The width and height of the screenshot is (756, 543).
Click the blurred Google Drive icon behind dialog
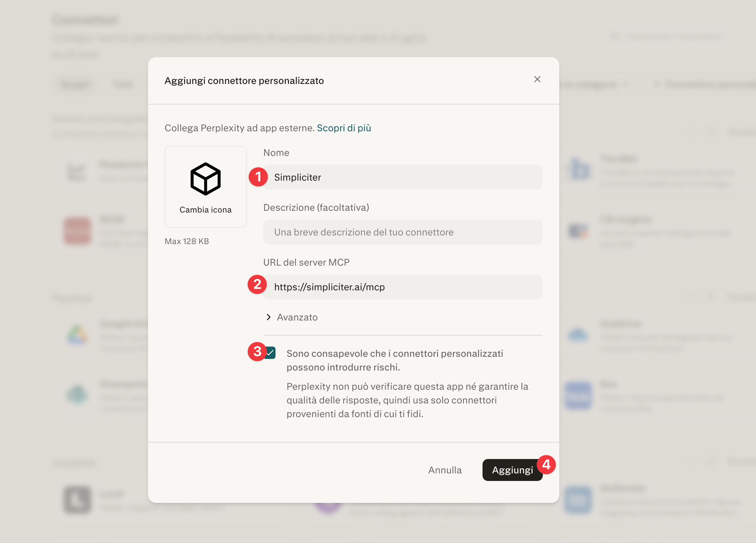click(x=77, y=335)
